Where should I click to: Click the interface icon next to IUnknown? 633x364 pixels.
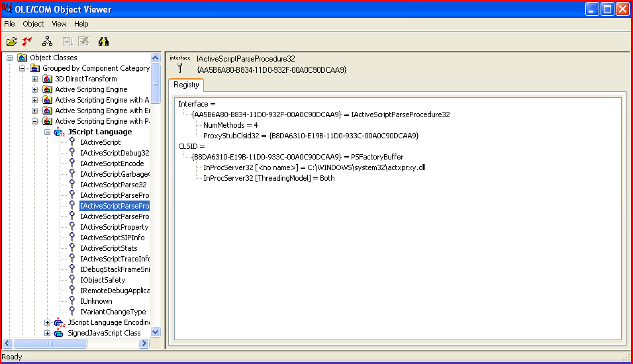72,300
